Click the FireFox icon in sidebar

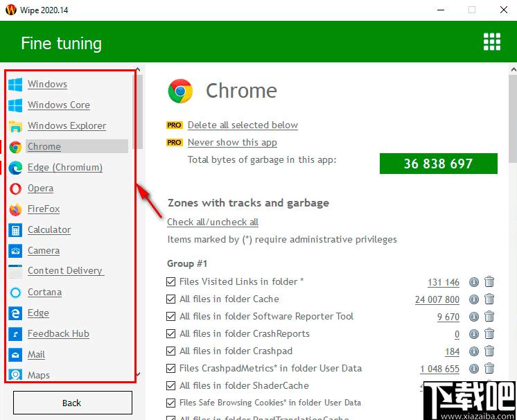15,209
